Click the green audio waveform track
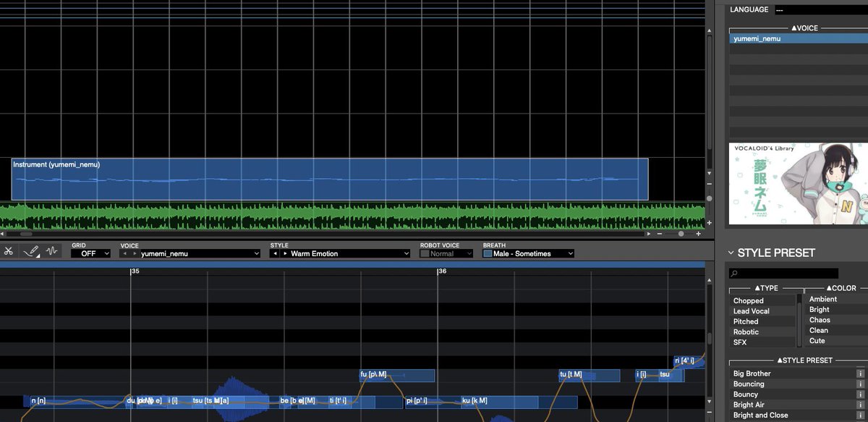The width and height of the screenshot is (868, 422). pos(352,215)
